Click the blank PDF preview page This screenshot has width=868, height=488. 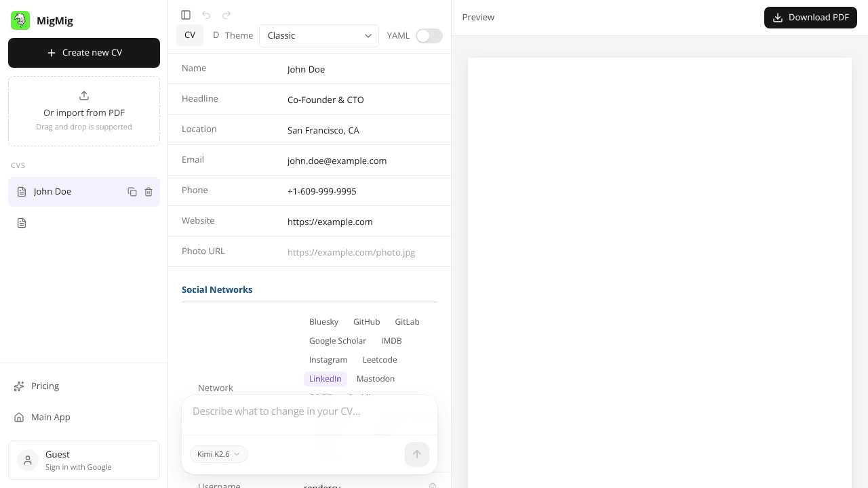pyautogui.click(x=660, y=272)
